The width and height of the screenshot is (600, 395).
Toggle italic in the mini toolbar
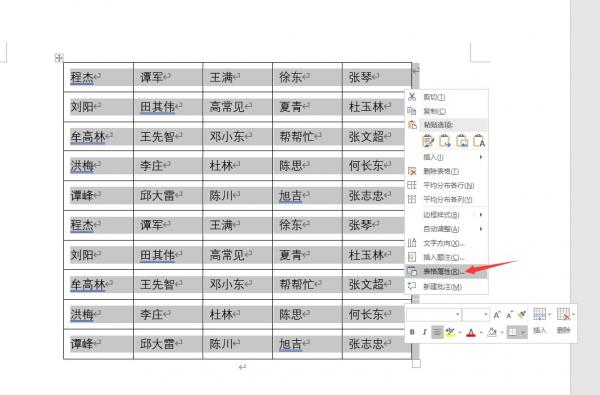(x=424, y=332)
